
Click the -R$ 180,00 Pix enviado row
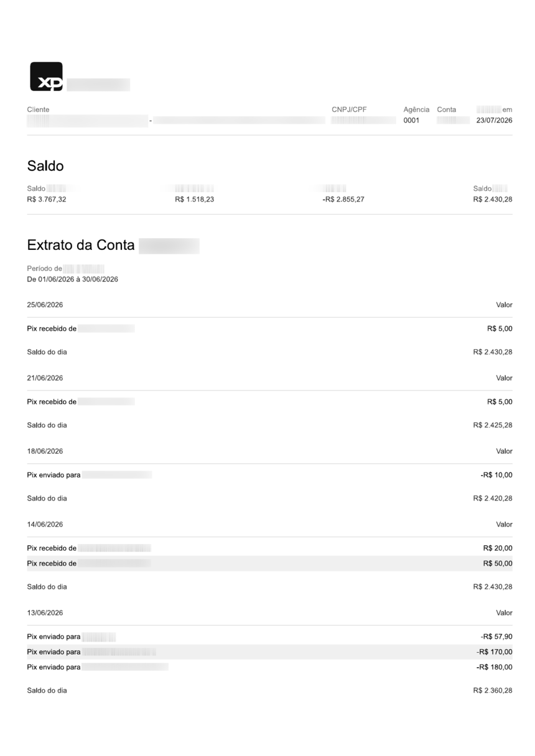point(270,667)
